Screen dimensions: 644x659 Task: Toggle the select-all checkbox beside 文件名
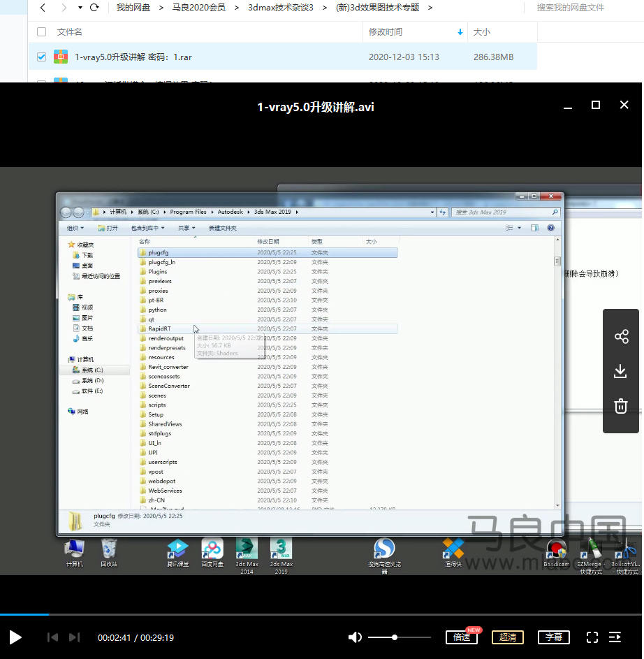[x=41, y=32]
